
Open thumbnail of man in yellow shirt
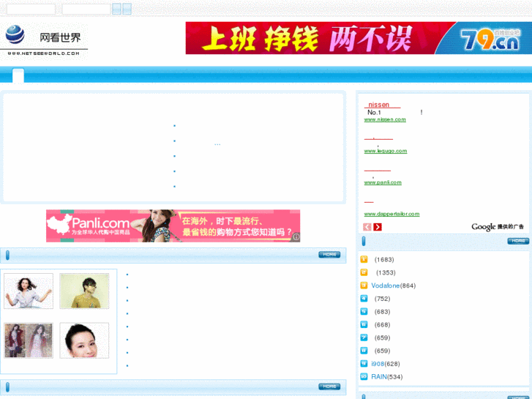84,291
